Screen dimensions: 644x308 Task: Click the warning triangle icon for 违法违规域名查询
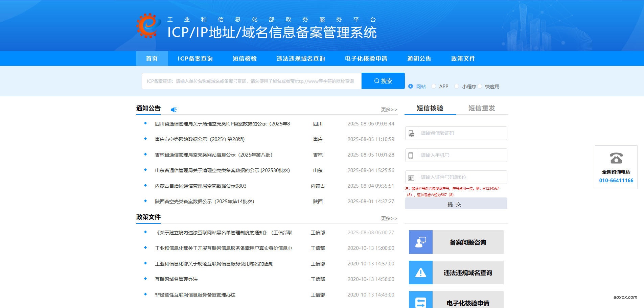point(420,273)
